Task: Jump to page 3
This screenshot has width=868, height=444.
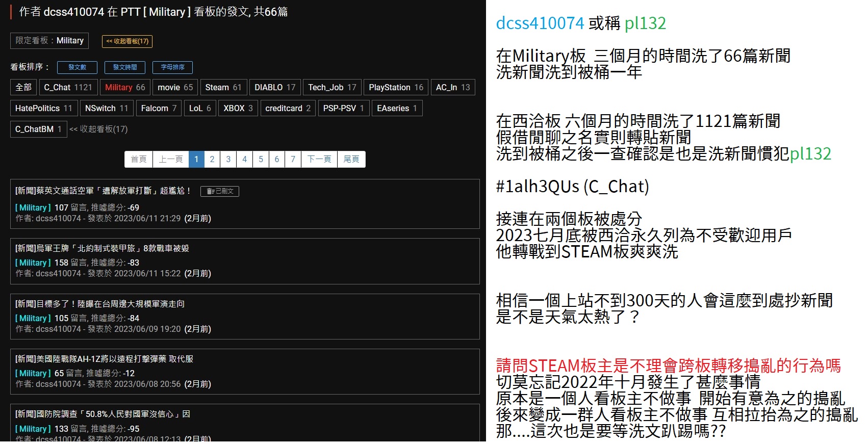Action: [x=228, y=159]
